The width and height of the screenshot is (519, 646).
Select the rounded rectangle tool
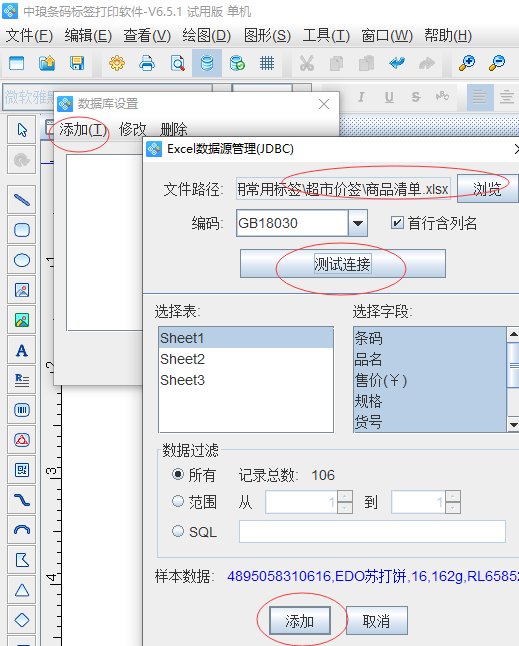22,230
